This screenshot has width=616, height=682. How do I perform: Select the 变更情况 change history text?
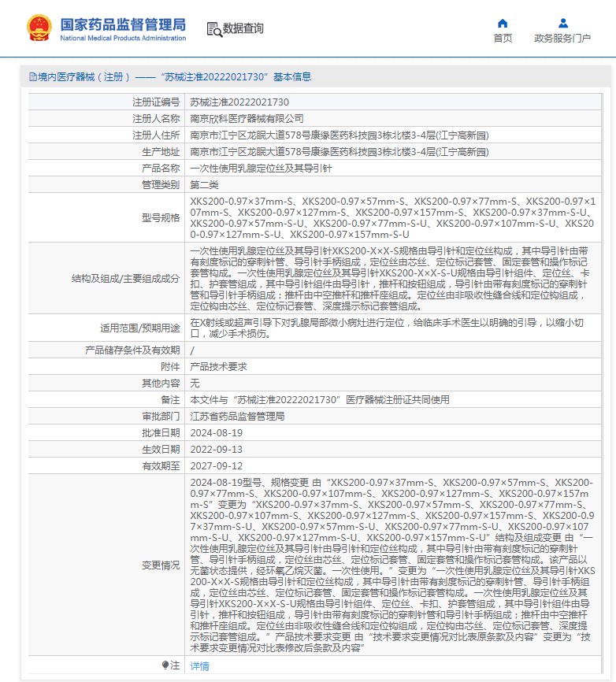[392, 565]
